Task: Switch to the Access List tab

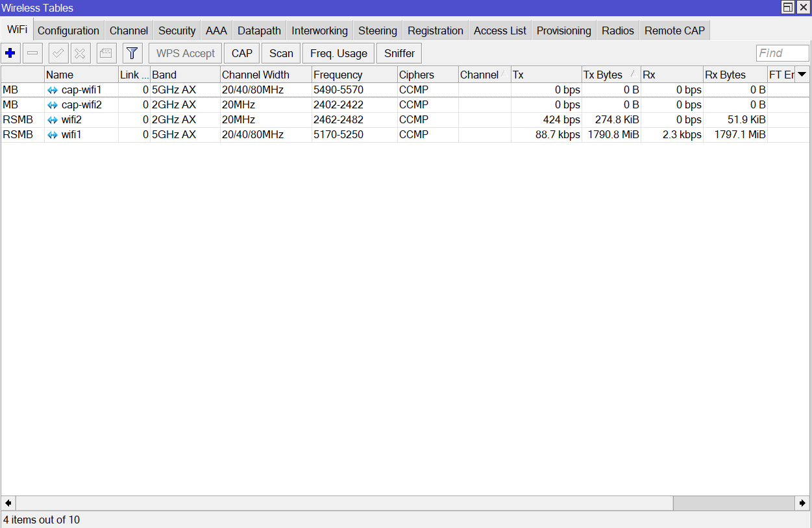Action: 500,30
